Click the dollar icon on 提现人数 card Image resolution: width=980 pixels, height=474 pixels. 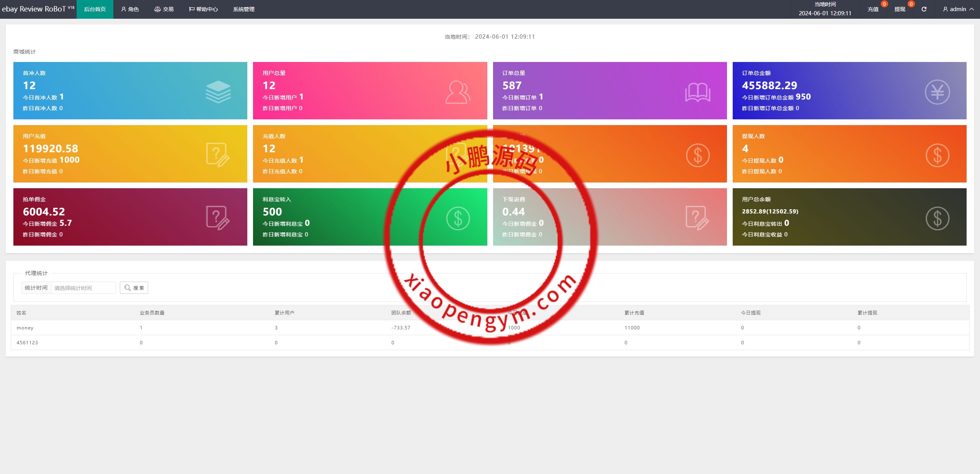click(937, 155)
